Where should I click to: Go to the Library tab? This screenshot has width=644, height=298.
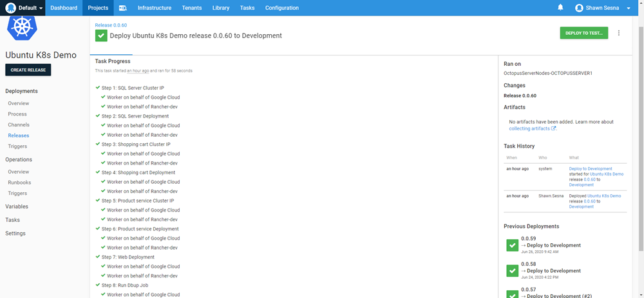[x=220, y=8]
